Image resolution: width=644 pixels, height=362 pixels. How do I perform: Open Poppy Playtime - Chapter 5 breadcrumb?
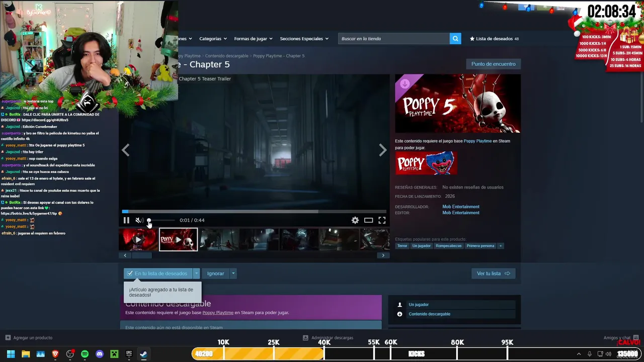click(279, 56)
